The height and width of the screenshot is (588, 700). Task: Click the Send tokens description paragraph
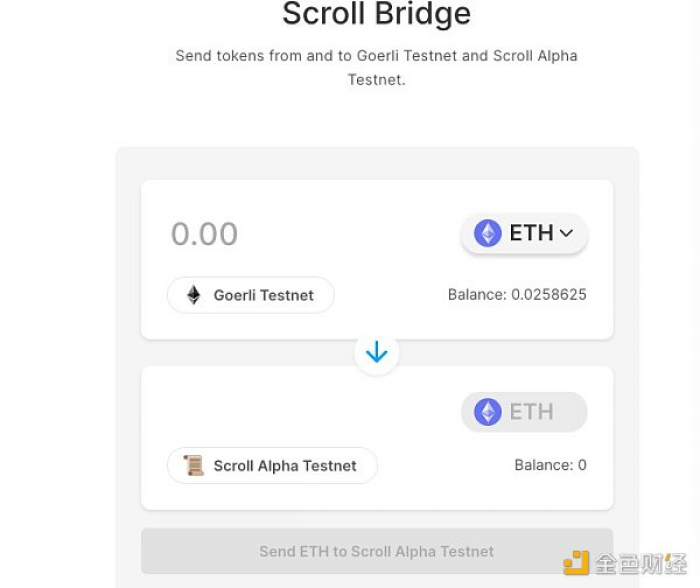376,67
